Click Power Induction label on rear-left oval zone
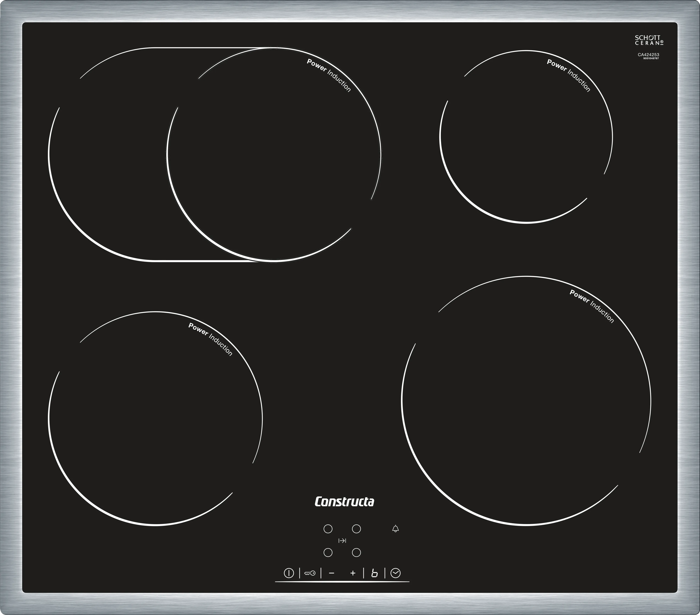 329,75
